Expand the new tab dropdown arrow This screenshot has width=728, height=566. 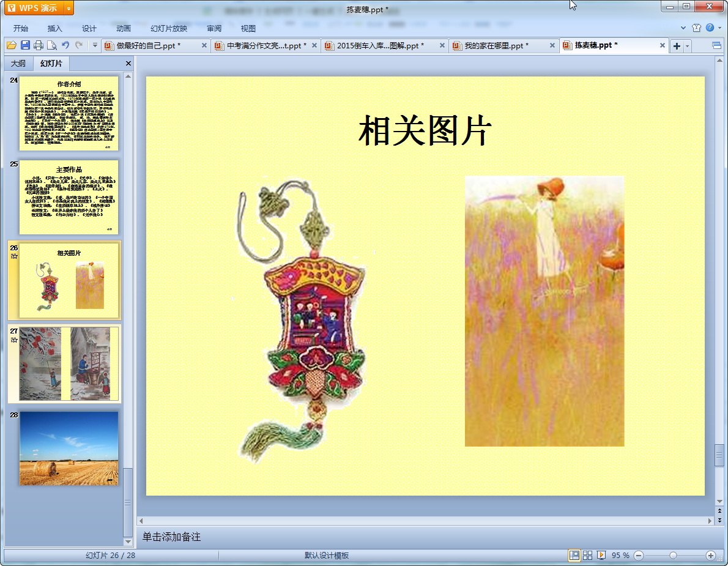[688, 46]
